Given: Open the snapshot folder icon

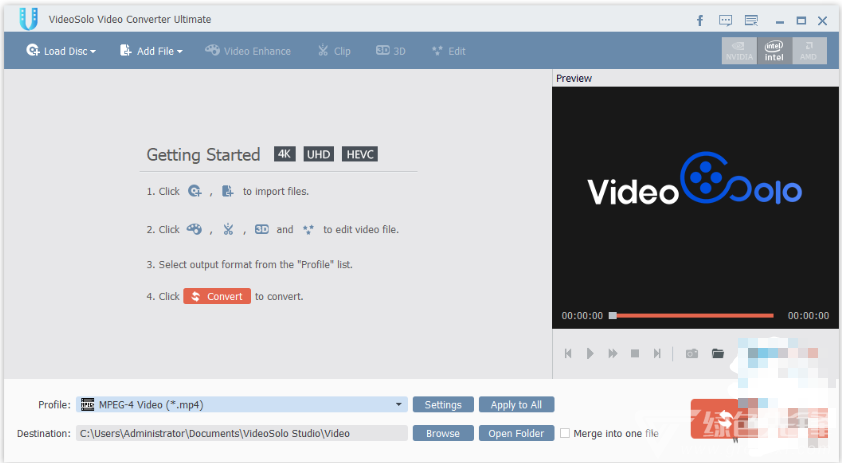Looking at the screenshot, I should point(717,353).
